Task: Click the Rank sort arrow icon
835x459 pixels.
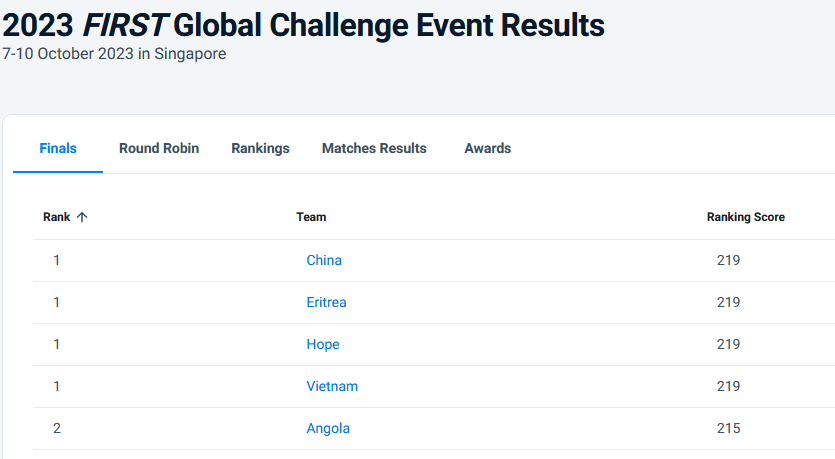Action: (x=82, y=217)
